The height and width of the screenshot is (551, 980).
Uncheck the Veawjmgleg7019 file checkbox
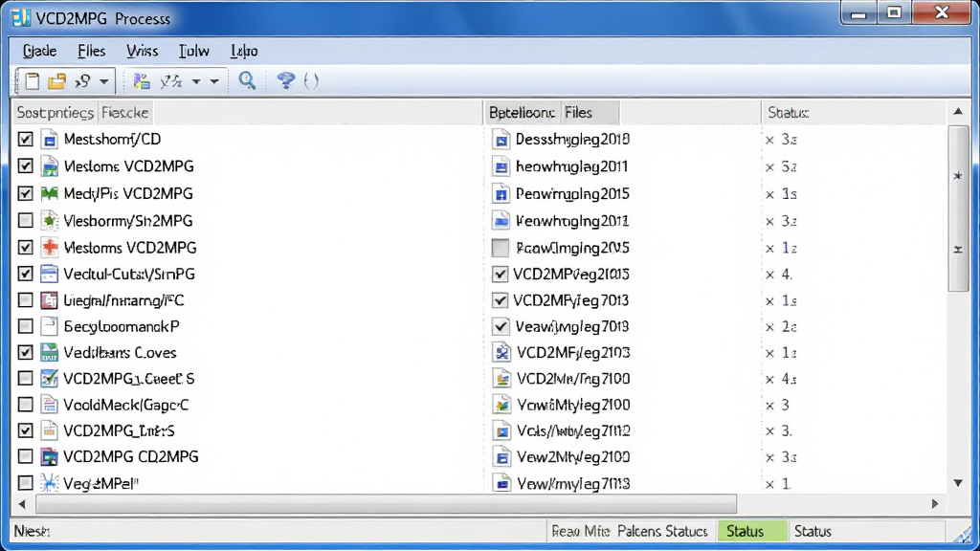[501, 327]
